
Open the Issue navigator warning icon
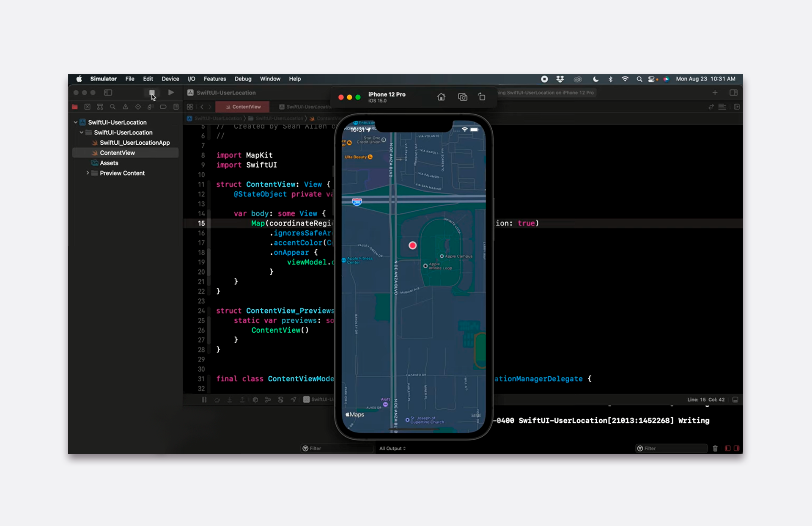tap(125, 107)
